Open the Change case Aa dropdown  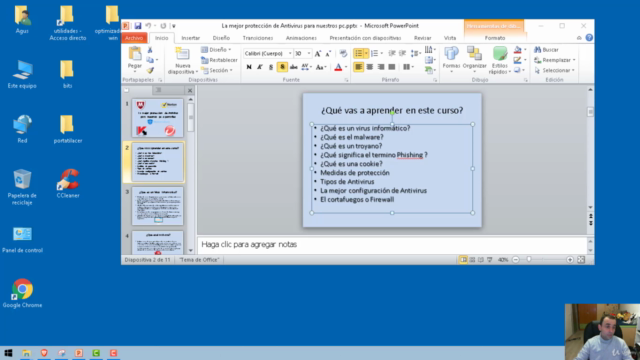coord(321,67)
